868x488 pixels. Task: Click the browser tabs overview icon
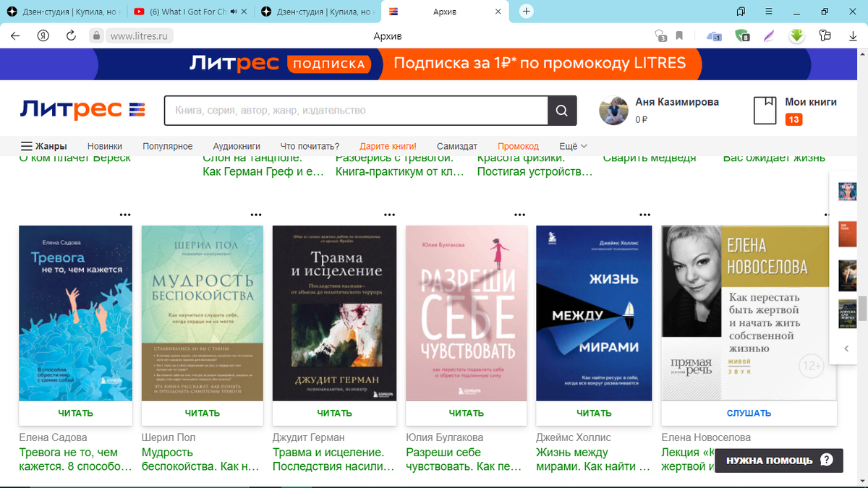[x=741, y=12]
